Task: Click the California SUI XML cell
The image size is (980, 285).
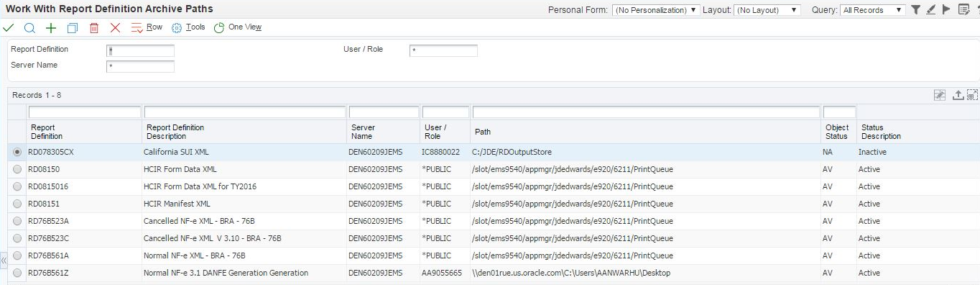Action: point(176,152)
